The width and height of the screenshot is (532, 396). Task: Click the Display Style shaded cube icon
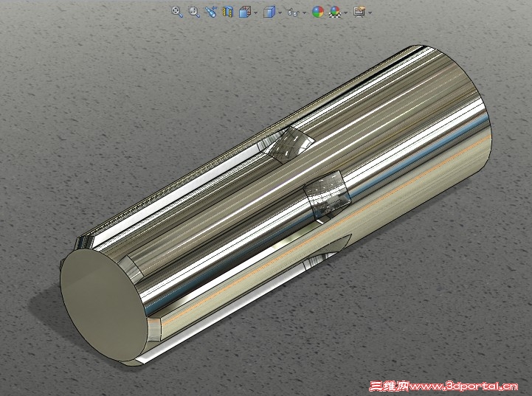[269, 13]
